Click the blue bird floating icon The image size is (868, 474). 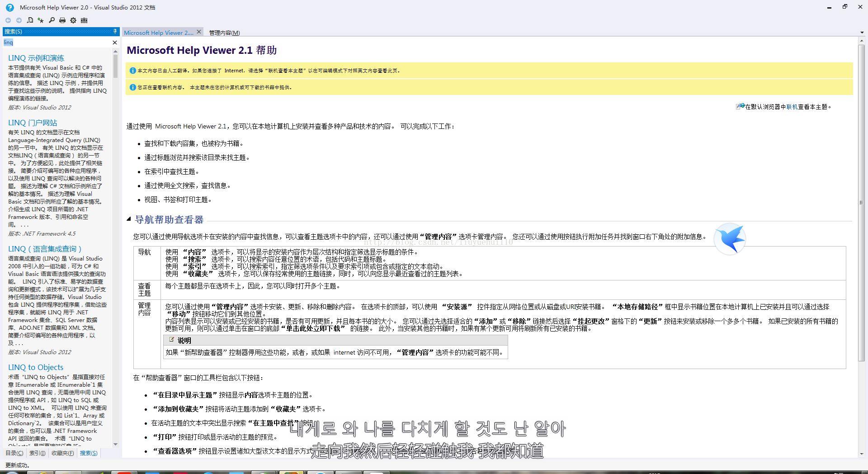(730, 239)
